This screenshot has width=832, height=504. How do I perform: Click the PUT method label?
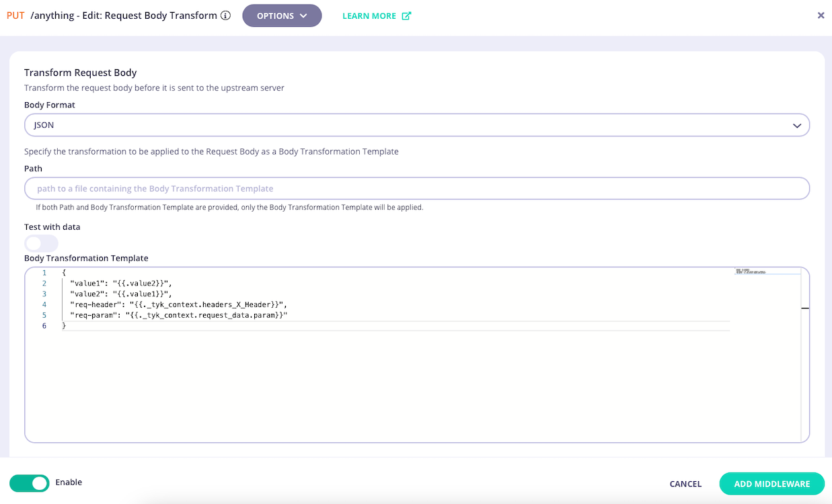coord(15,15)
